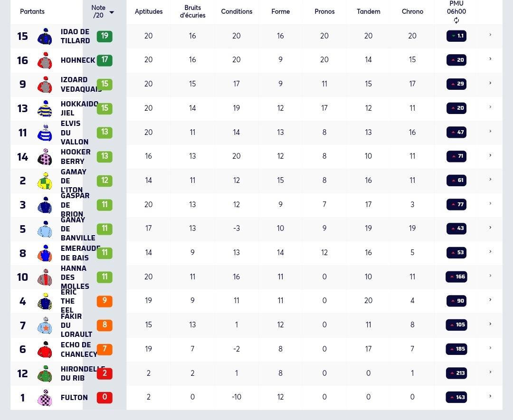This screenshot has height=420, width=513.
Task: Click Echo de Chanlecy's red silks icon
Action: click(x=45, y=349)
